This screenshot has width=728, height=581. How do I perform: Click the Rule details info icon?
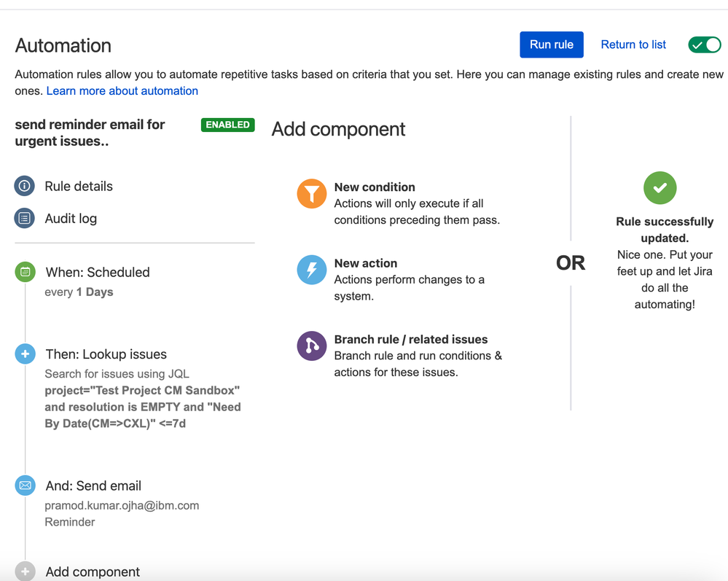[x=25, y=186]
